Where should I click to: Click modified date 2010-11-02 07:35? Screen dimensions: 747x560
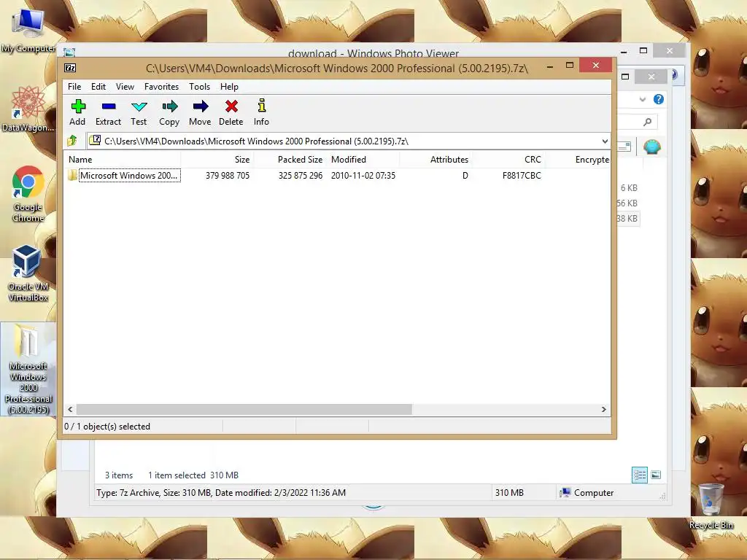(363, 175)
